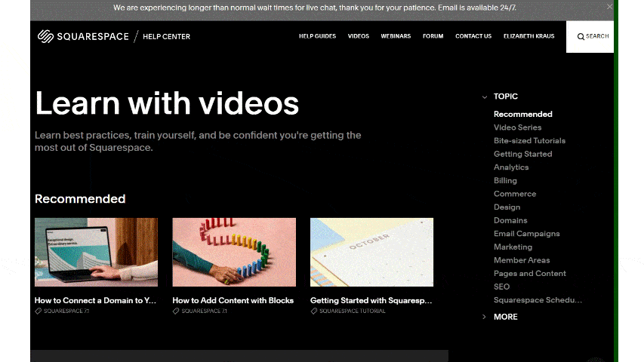Click tag icon under How to Connect a Domain
644x362 pixels.
click(x=39, y=311)
